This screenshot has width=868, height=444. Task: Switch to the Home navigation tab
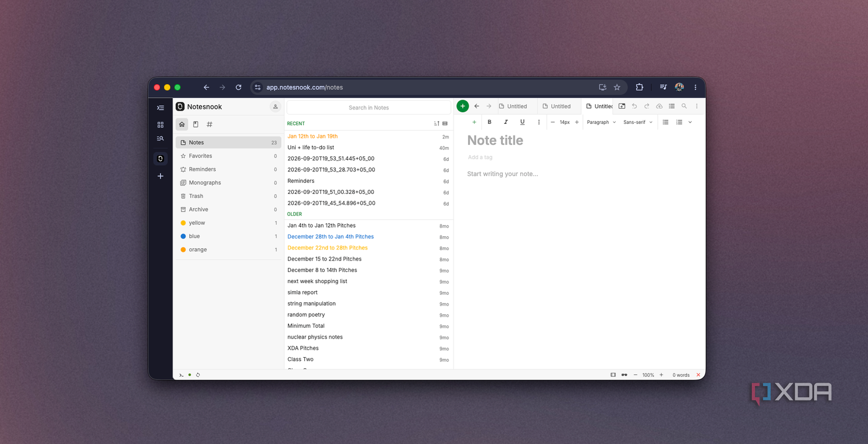pos(182,124)
